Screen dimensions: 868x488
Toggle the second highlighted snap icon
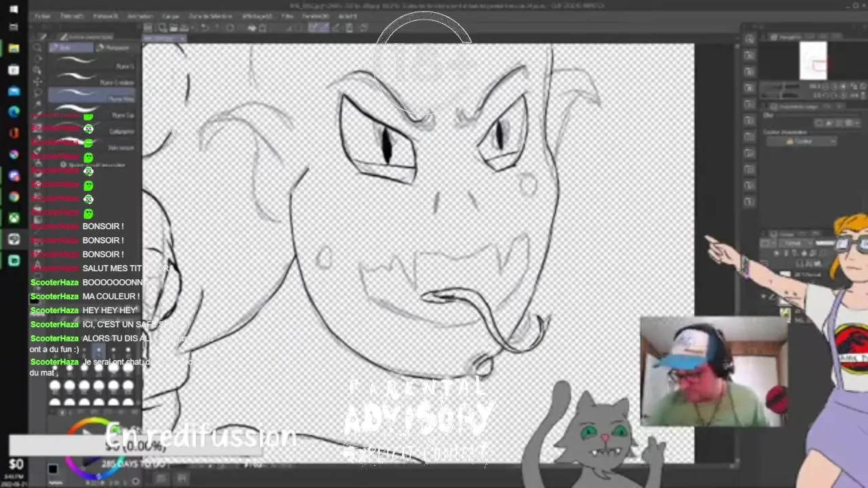(x=324, y=28)
